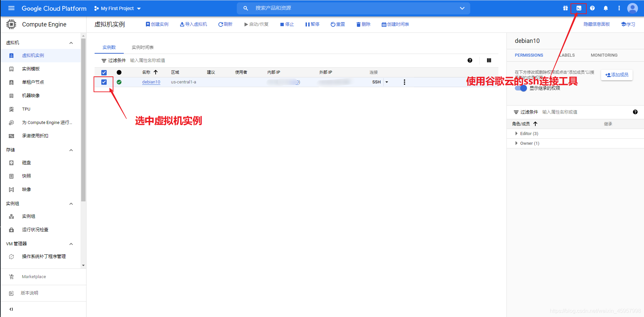Open column display options icon

(489, 60)
